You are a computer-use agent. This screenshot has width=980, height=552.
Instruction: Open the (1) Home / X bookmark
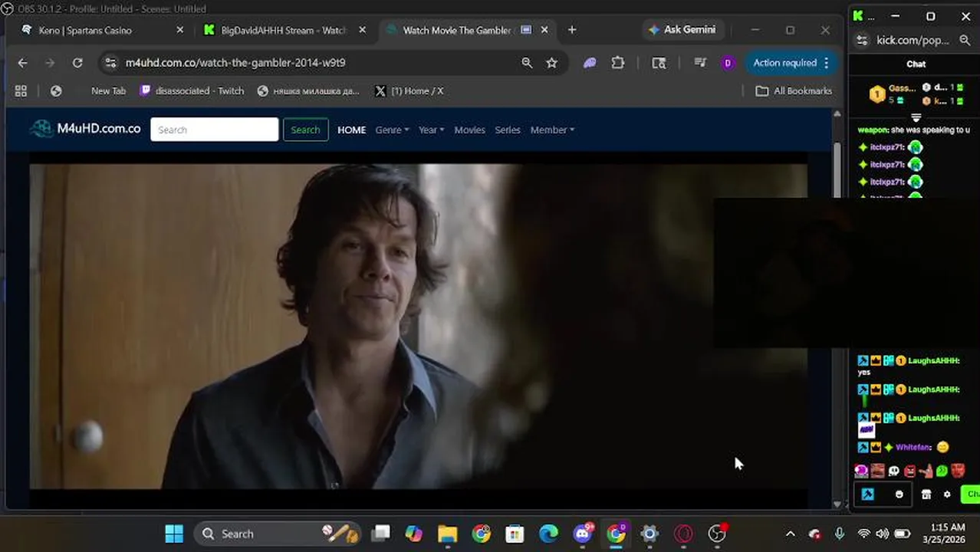click(x=409, y=90)
